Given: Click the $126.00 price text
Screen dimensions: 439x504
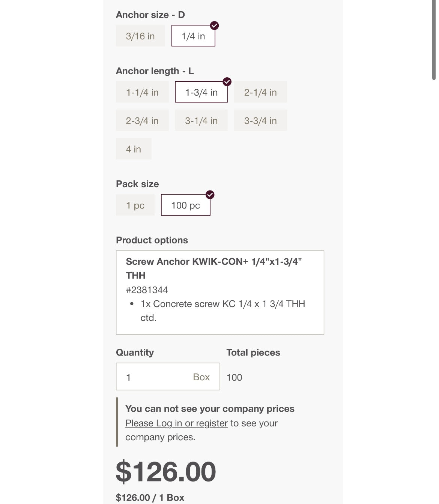Looking at the screenshot, I should (166, 472).
